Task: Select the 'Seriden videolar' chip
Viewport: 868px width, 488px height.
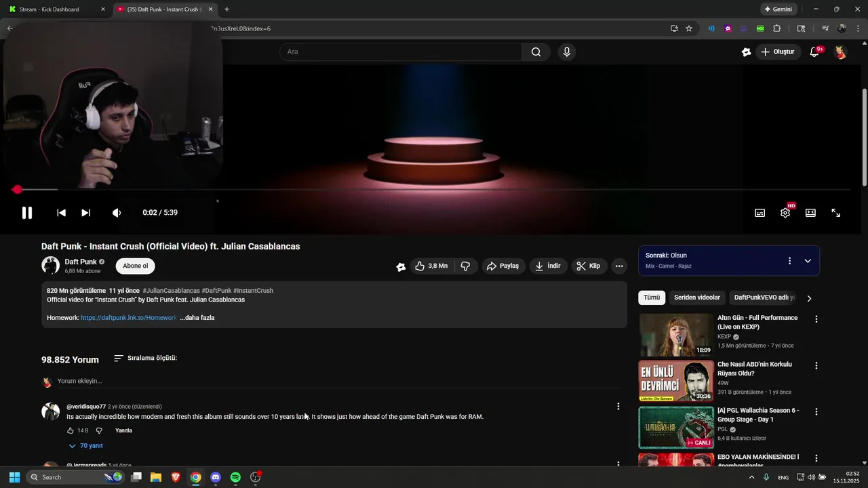Action: tap(697, 298)
